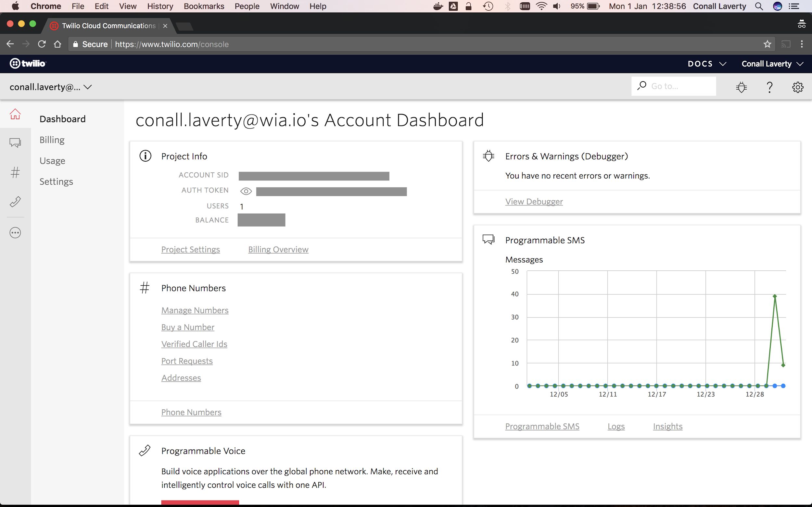Expand the DOCS dropdown
This screenshot has height=507, width=812.
[707, 64]
